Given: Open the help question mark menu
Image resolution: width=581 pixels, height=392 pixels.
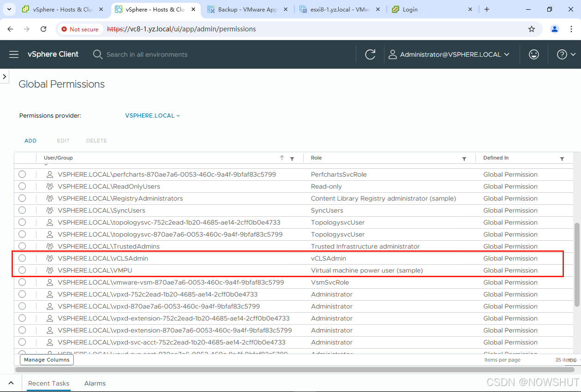Looking at the screenshot, I should click(566, 54).
